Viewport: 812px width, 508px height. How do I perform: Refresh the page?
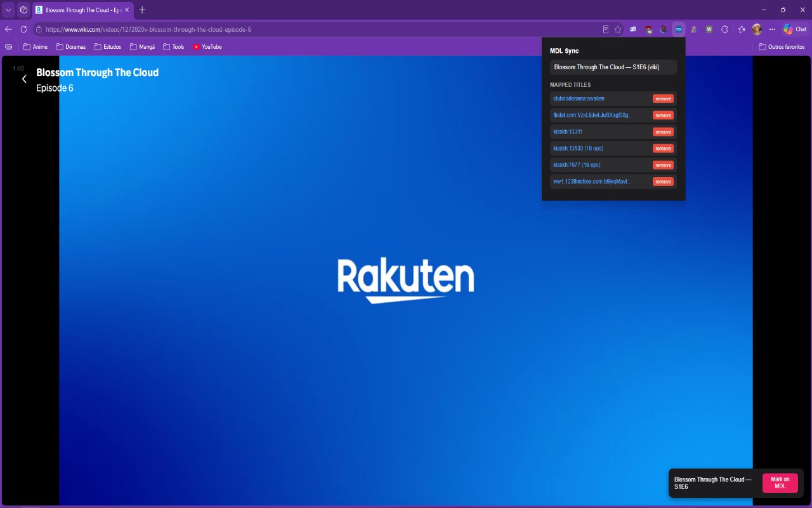pos(24,29)
